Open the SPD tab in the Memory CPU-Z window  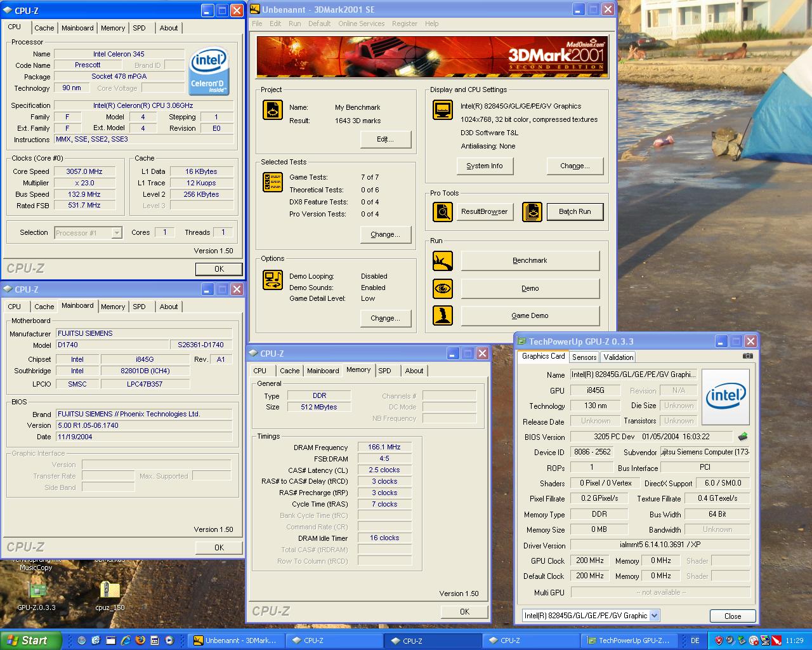[x=384, y=371]
